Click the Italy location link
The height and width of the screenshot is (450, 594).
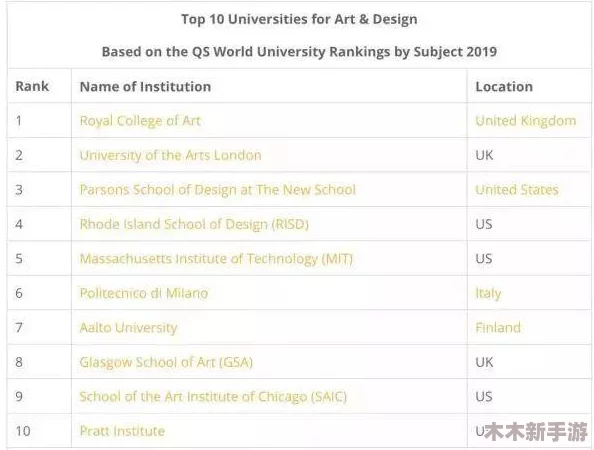click(488, 293)
